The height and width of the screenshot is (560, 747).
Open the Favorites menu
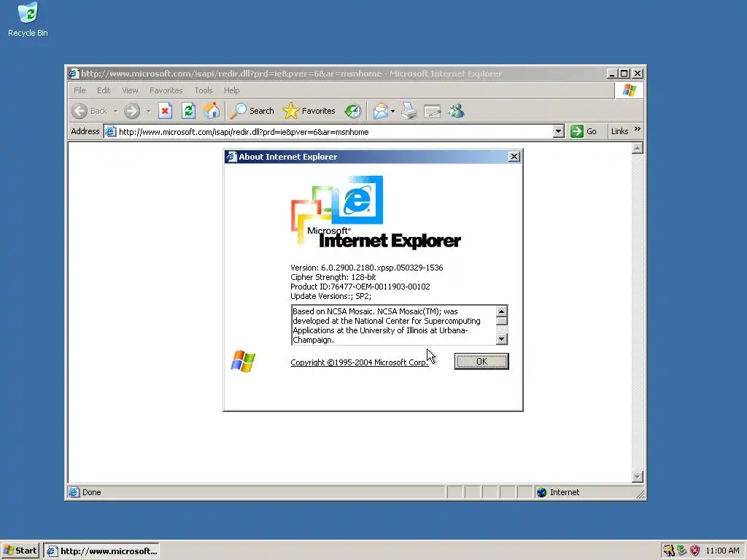coord(166,90)
